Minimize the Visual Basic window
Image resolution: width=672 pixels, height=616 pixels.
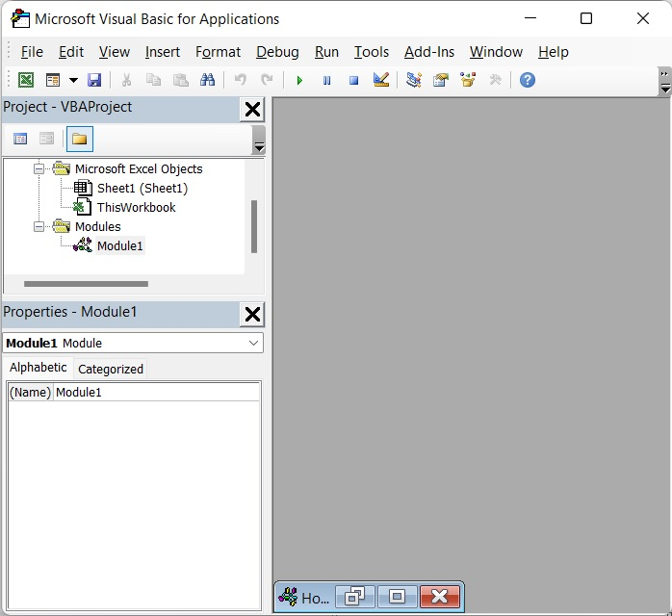pyautogui.click(x=530, y=18)
